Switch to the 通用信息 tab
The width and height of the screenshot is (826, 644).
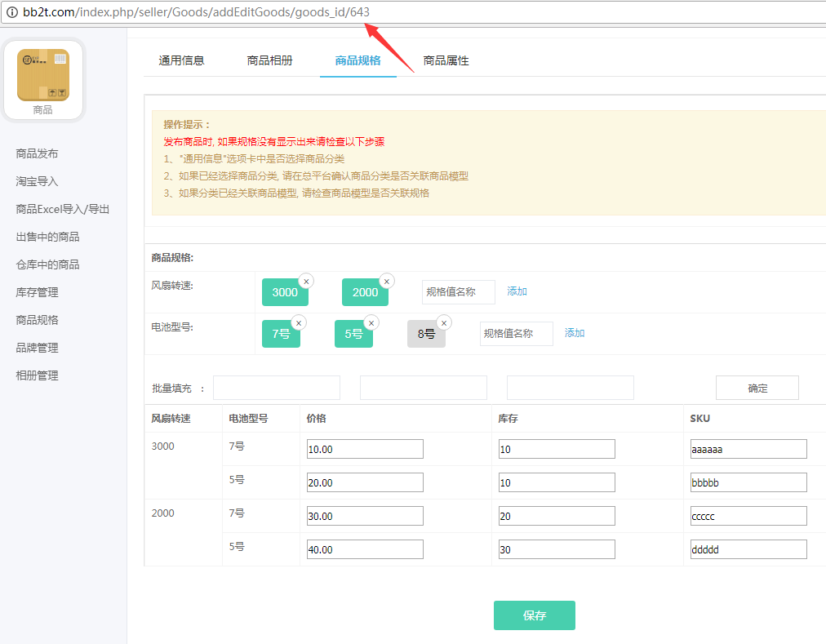181,60
